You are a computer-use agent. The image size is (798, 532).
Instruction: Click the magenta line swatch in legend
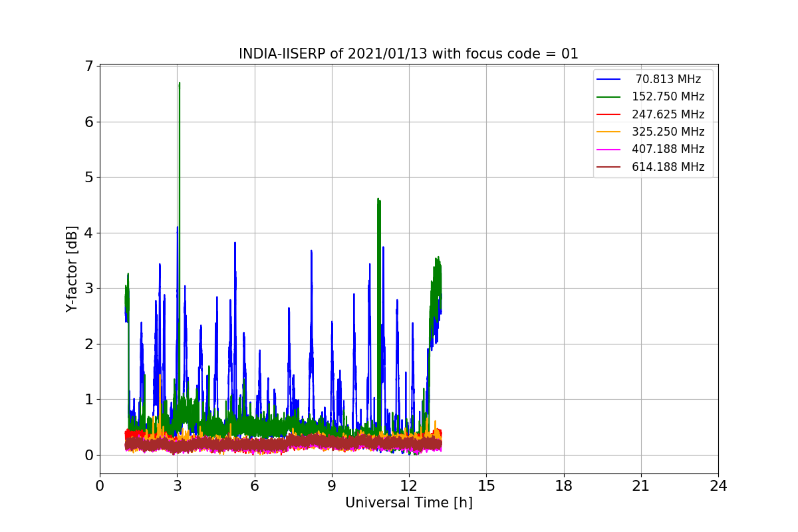(608, 150)
